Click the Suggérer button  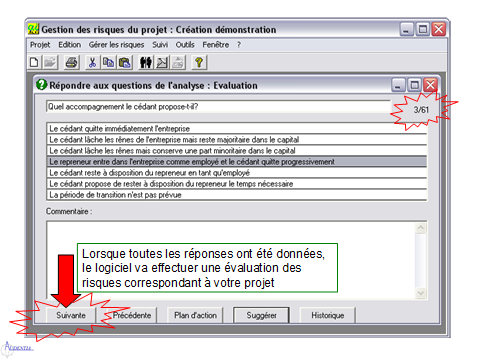point(261,315)
